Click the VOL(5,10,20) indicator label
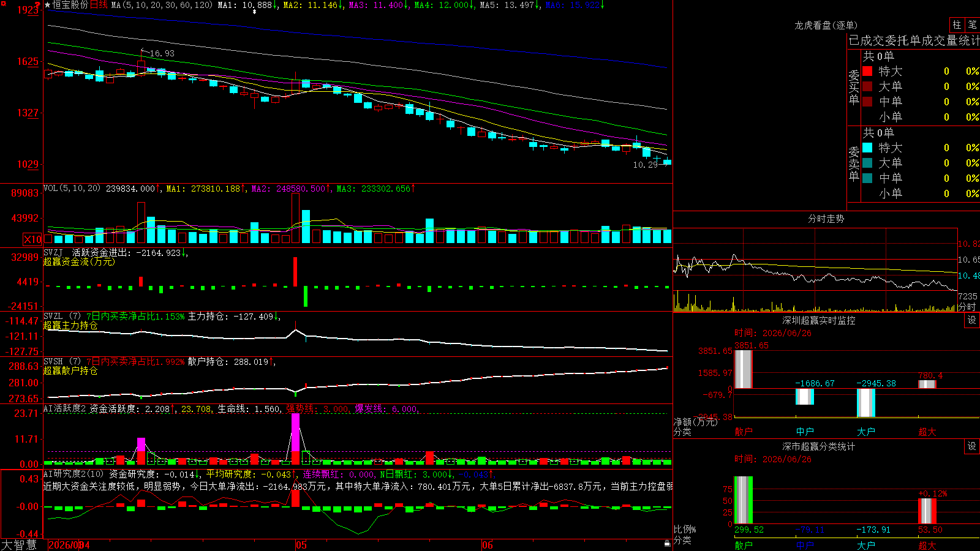 pyautogui.click(x=72, y=189)
